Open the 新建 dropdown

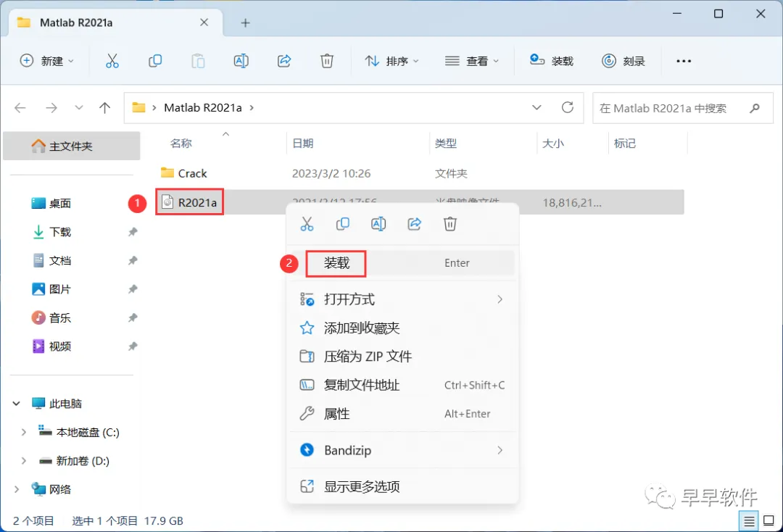pyautogui.click(x=47, y=61)
